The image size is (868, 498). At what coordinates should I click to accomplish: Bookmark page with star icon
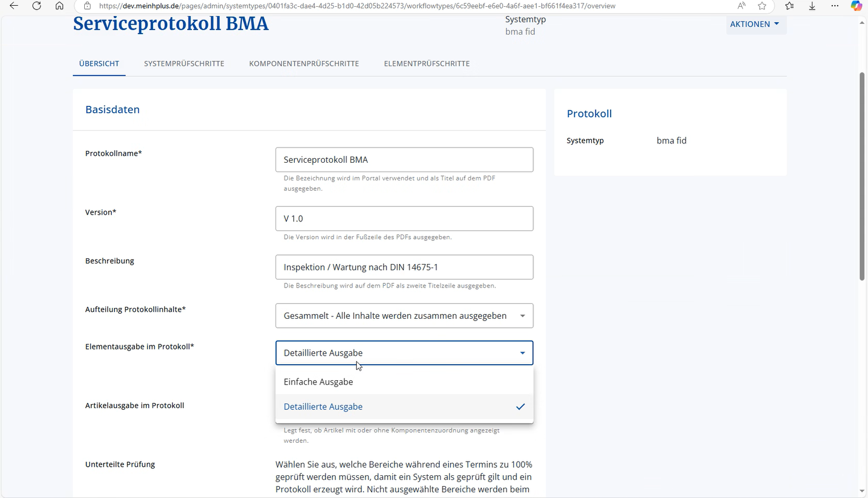(762, 6)
